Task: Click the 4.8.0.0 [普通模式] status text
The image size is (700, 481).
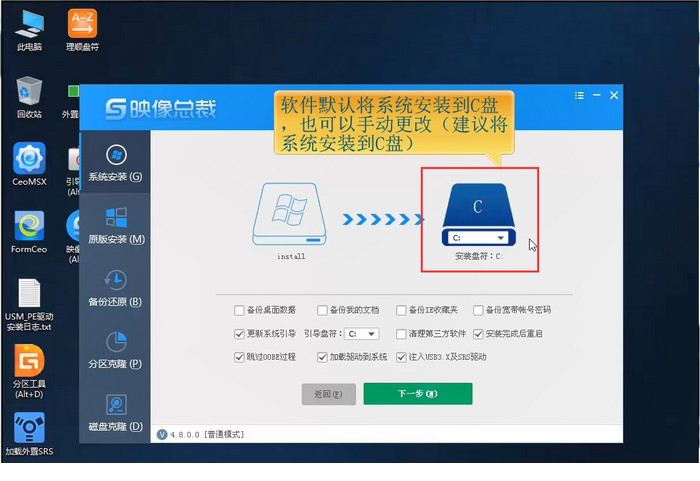Action: [x=207, y=435]
